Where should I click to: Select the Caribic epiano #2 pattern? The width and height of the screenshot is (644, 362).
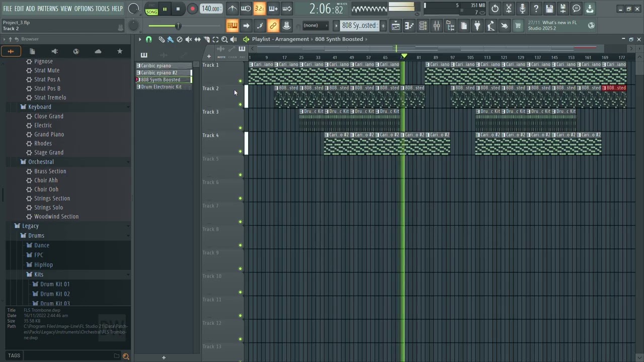tap(164, 73)
